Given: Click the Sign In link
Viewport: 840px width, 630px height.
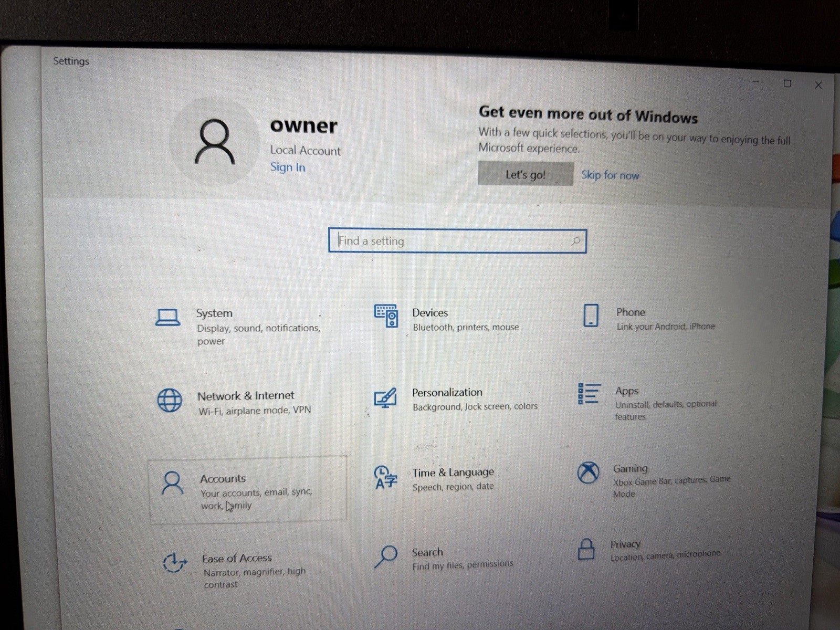Looking at the screenshot, I should pos(288,167).
